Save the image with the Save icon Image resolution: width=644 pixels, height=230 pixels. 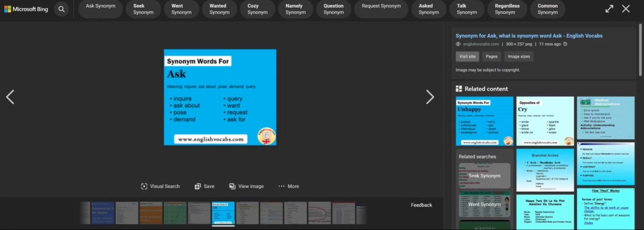pos(197,186)
